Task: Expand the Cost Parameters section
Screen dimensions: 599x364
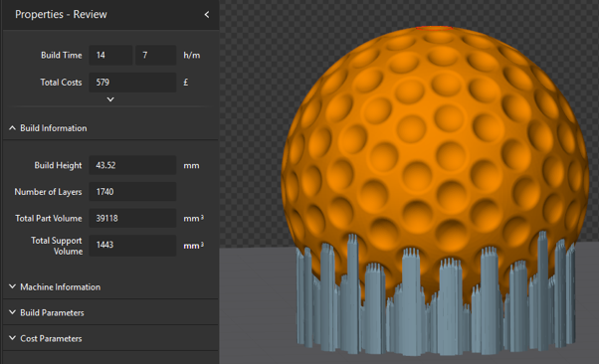Action: (x=12, y=338)
